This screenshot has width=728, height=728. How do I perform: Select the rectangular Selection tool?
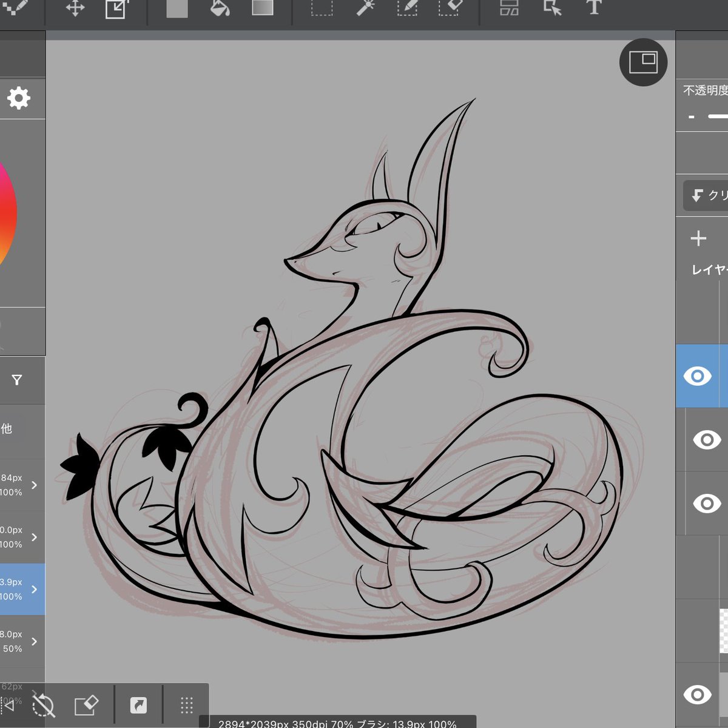point(322,7)
